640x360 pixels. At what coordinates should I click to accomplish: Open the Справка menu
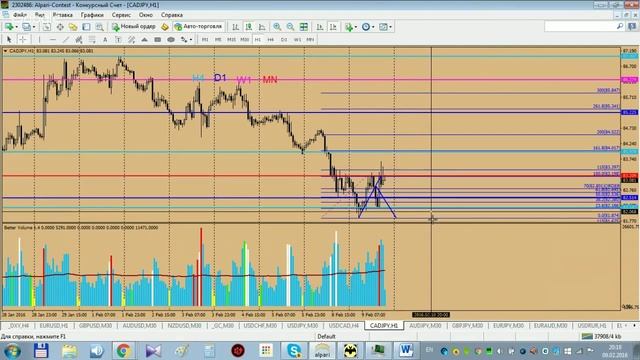[x=171, y=15]
